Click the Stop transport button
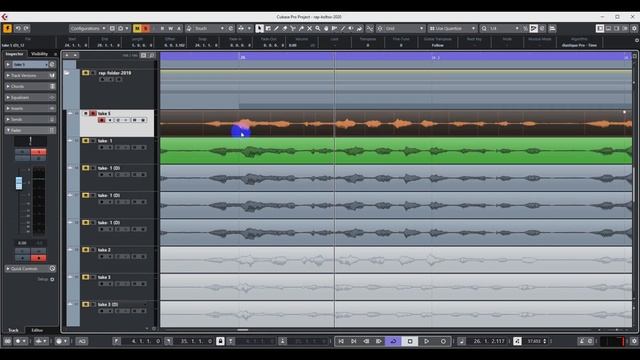 coord(410,341)
